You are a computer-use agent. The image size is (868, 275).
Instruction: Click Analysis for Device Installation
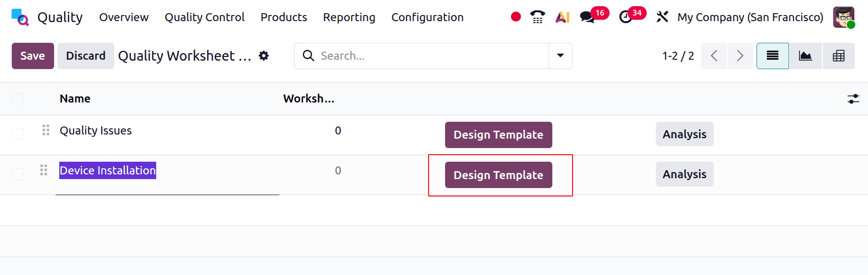coord(685,174)
